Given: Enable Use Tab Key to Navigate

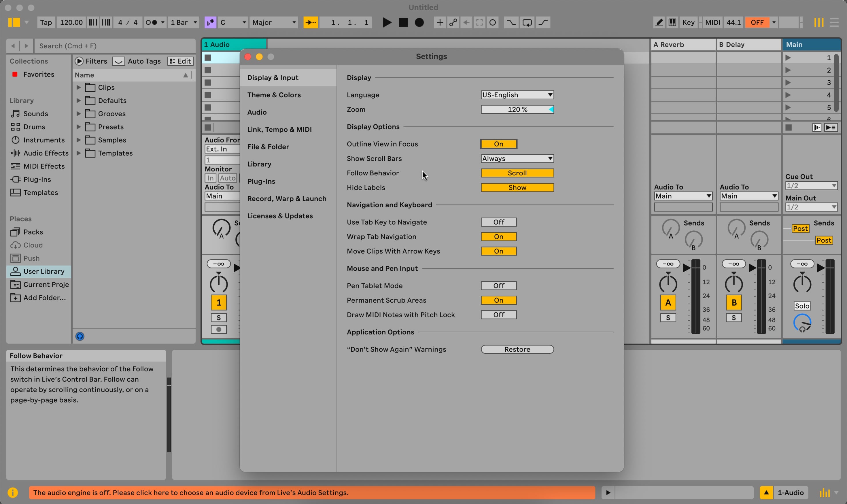Looking at the screenshot, I should click(498, 222).
